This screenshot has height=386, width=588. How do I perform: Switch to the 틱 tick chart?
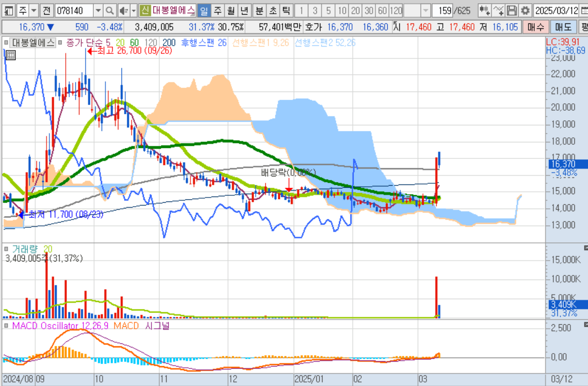click(x=286, y=11)
